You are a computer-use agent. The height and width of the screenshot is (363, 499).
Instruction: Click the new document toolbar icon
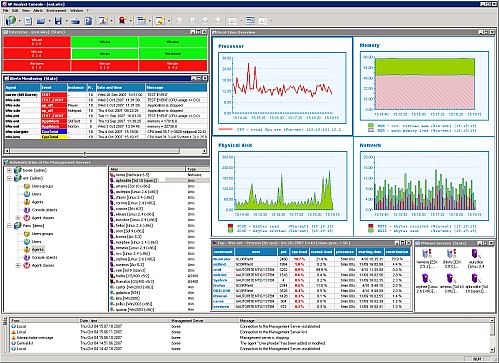coord(28,21)
